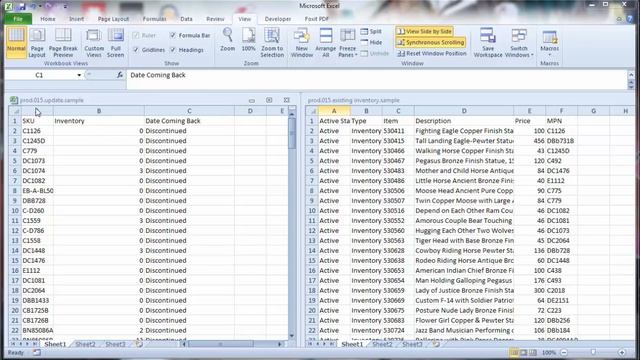
Task: Click in the formula bar text
Action: pos(158,75)
